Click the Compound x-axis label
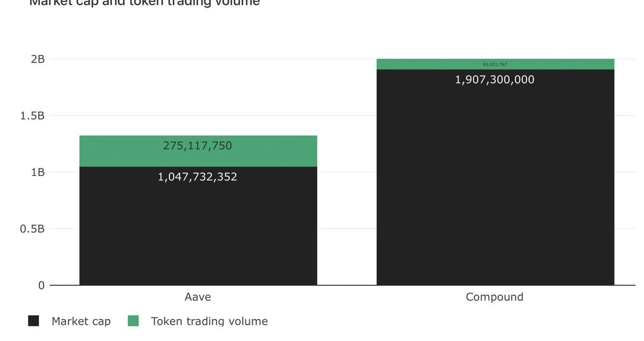644x341 pixels. click(494, 297)
